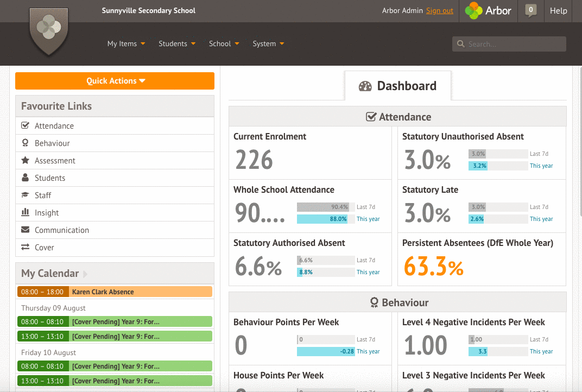Click the Behaviour section header rosette icon
The width and height of the screenshot is (582, 392).
(x=374, y=302)
